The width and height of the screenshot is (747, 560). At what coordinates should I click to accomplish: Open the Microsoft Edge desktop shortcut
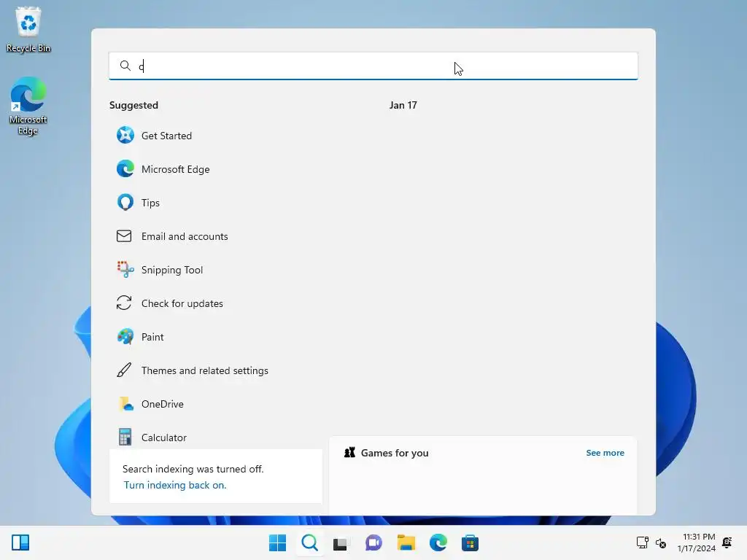28,106
